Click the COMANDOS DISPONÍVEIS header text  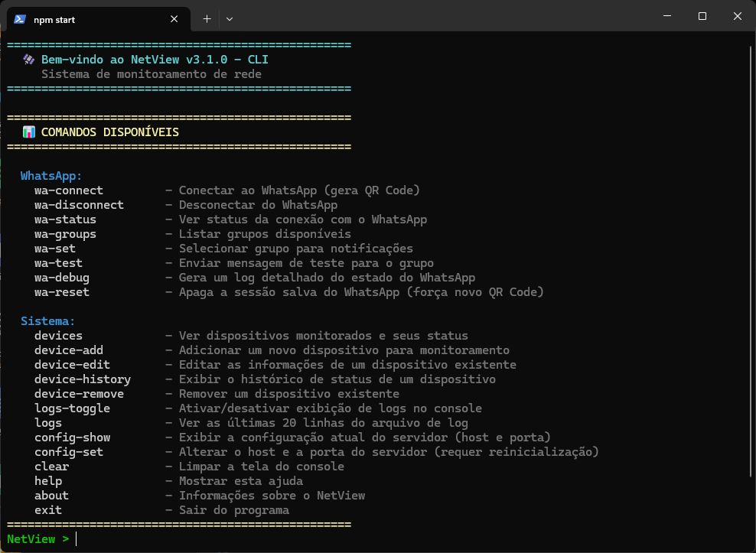(x=110, y=132)
